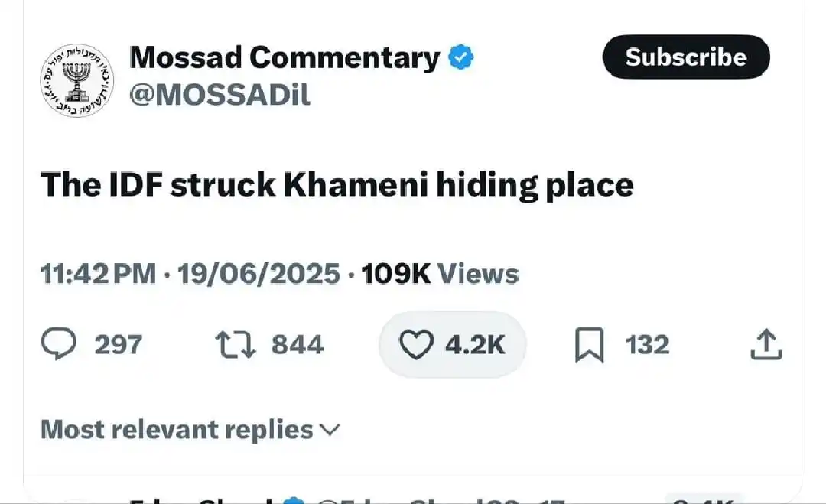Click the 132 bookmarks count

pos(648,345)
